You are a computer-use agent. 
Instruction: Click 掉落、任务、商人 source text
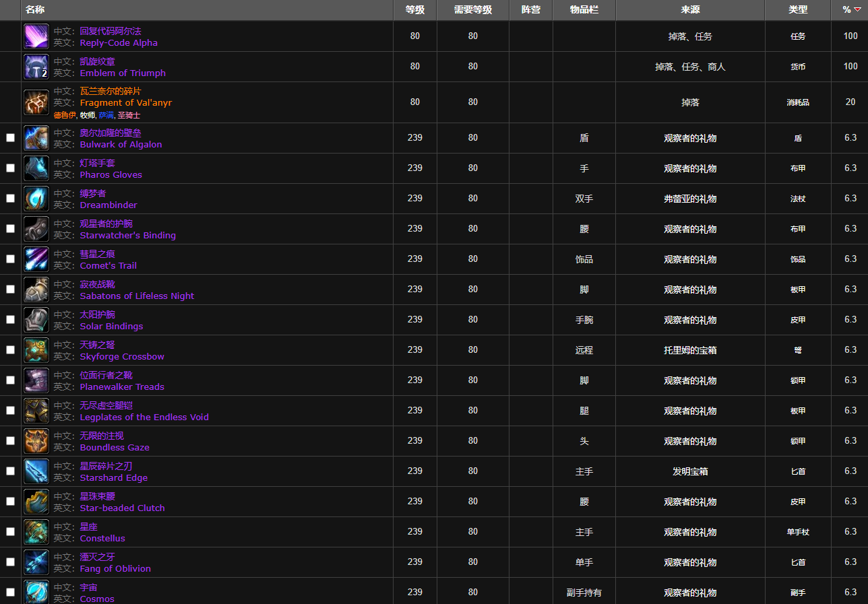pyautogui.click(x=690, y=67)
